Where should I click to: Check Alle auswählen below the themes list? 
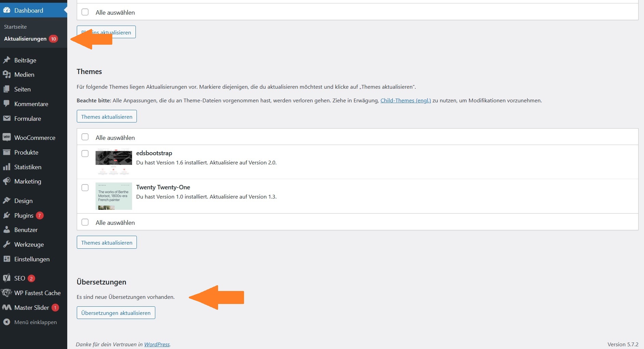pos(85,222)
